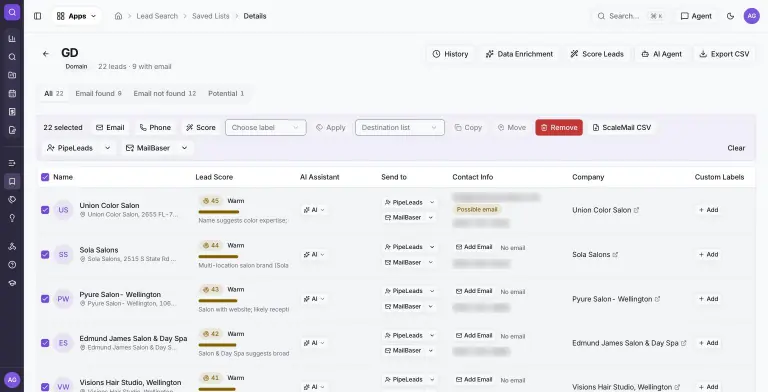The height and width of the screenshot is (392, 768).
Task: Click the Union Color Salon score bar
Action: click(218, 212)
